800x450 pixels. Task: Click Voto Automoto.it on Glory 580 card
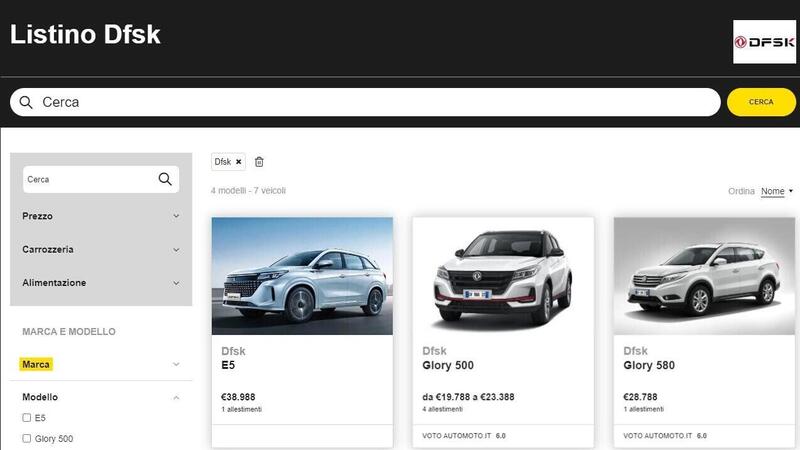coord(665,436)
